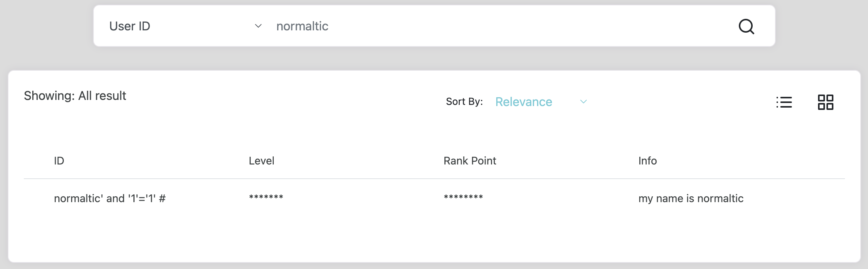Switch to list view layout icon
868x269 pixels.
784,102
